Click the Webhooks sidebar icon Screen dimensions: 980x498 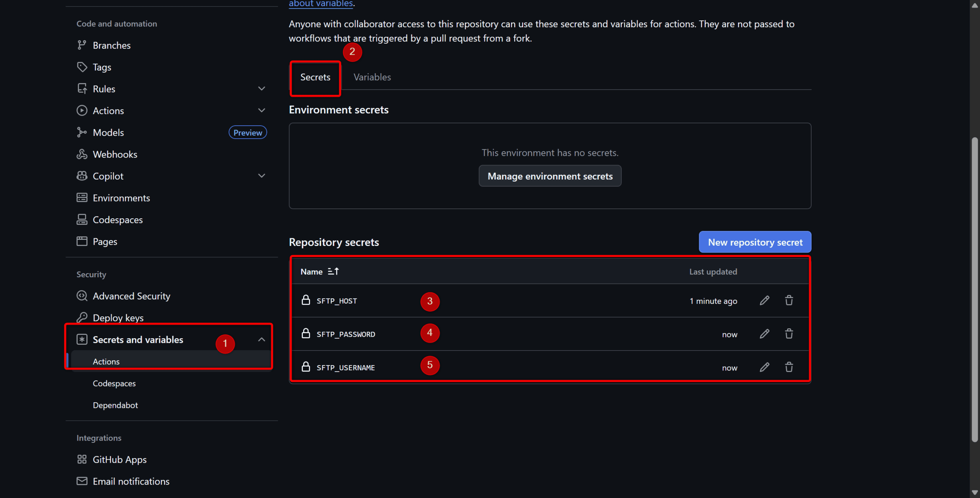(82, 154)
